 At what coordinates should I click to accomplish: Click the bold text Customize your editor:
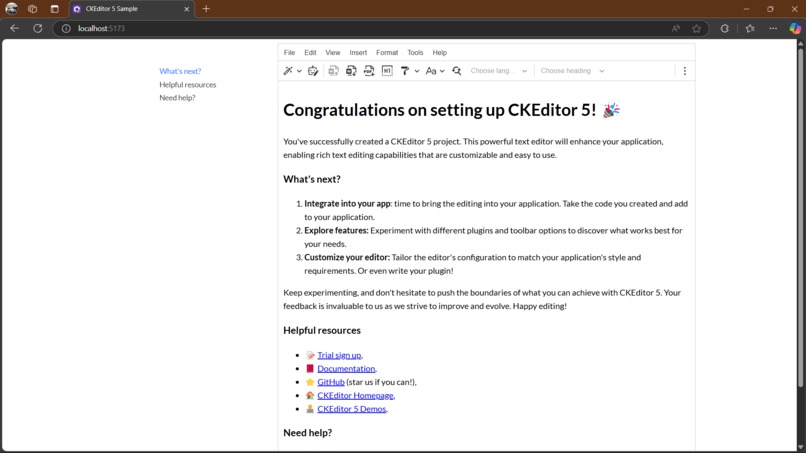[347, 257]
